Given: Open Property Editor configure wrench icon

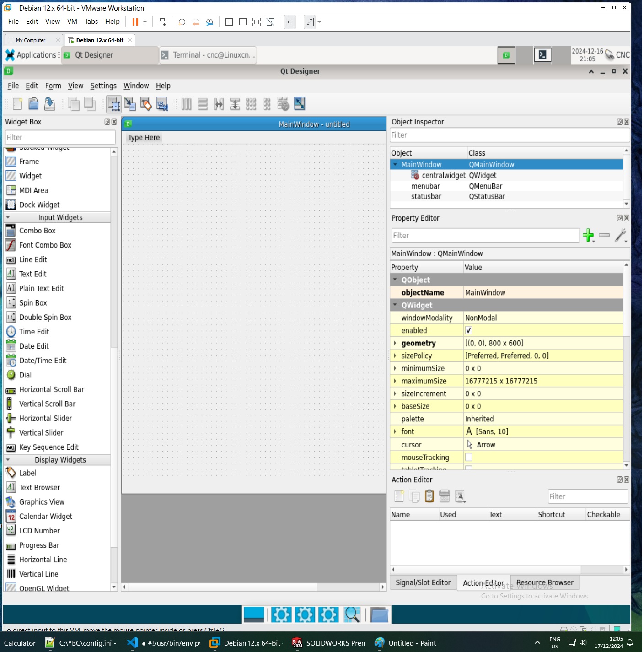Looking at the screenshot, I should [621, 236].
